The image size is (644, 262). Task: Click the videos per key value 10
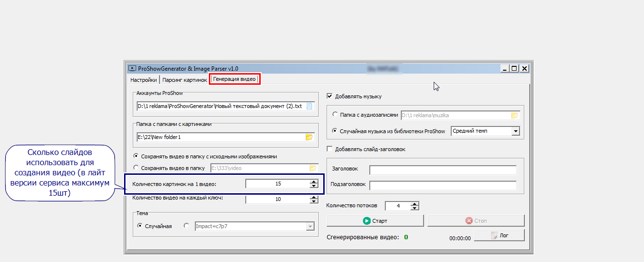click(278, 199)
